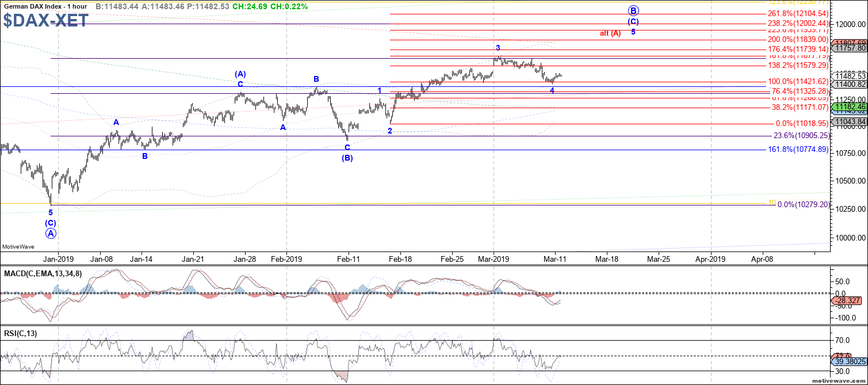Image resolution: width=868 pixels, height=385 pixels.
Task: Click the 12000.00 price axis label
Action: click(x=851, y=24)
